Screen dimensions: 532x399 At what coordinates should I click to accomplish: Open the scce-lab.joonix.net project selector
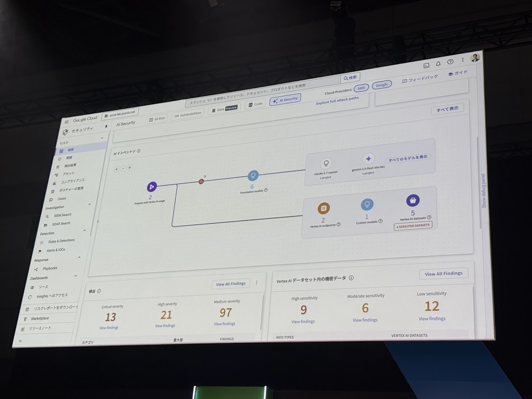(x=121, y=114)
